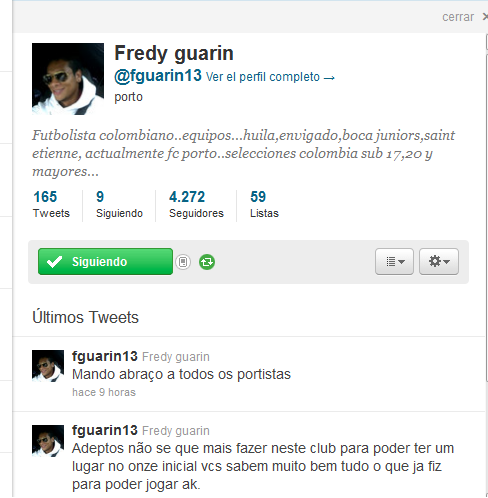Open fguarin13 name on first tweet
This screenshot has width=488, height=498.
[105, 356]
